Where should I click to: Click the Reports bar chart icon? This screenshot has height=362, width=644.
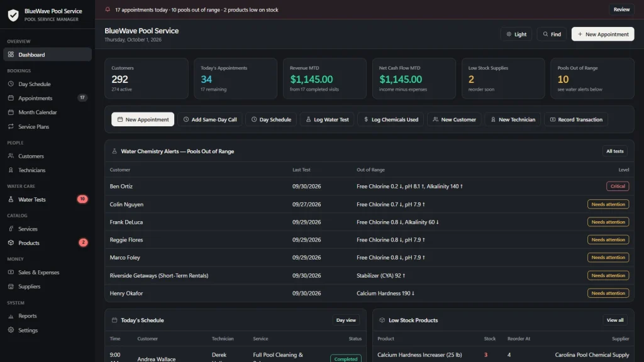[11, 316]
